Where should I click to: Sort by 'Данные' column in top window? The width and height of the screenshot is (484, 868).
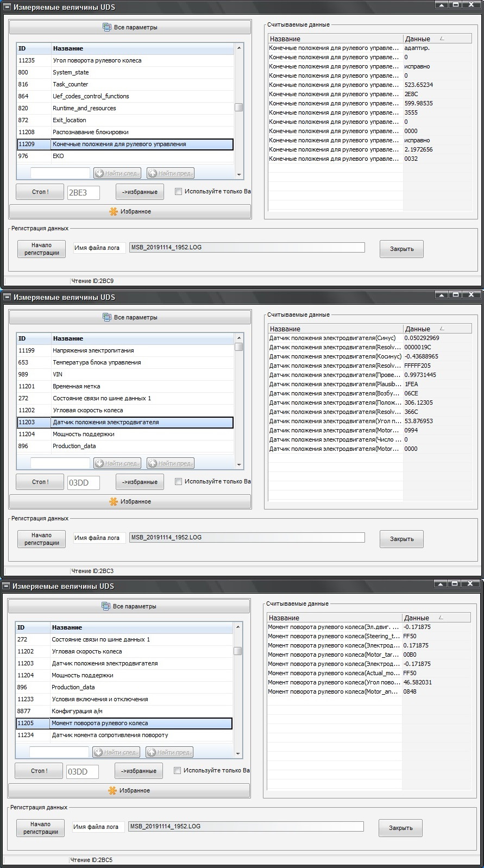[437, 39]
